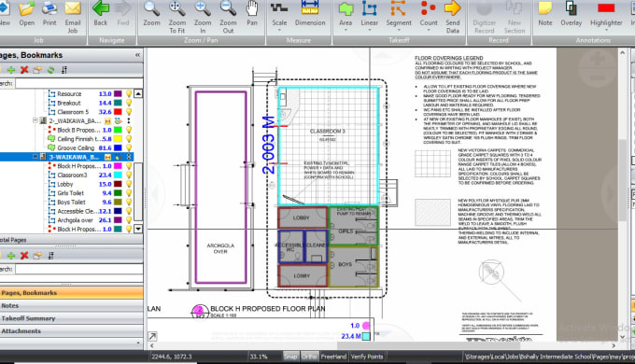This screenshot has height=364, width=635.
Task: Click dark green swatch for Girls Toilet
Action: click(118, 193)
